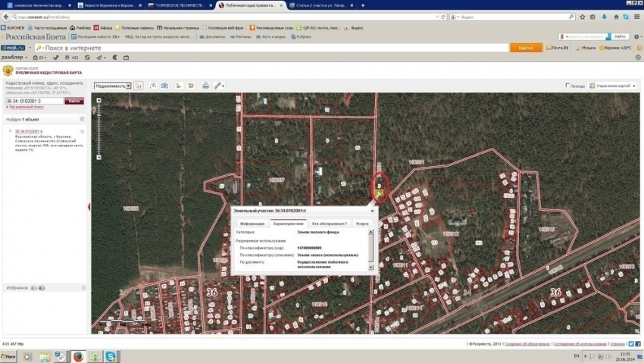Open the Firefox hamburger menu

[x=636, y=17]
